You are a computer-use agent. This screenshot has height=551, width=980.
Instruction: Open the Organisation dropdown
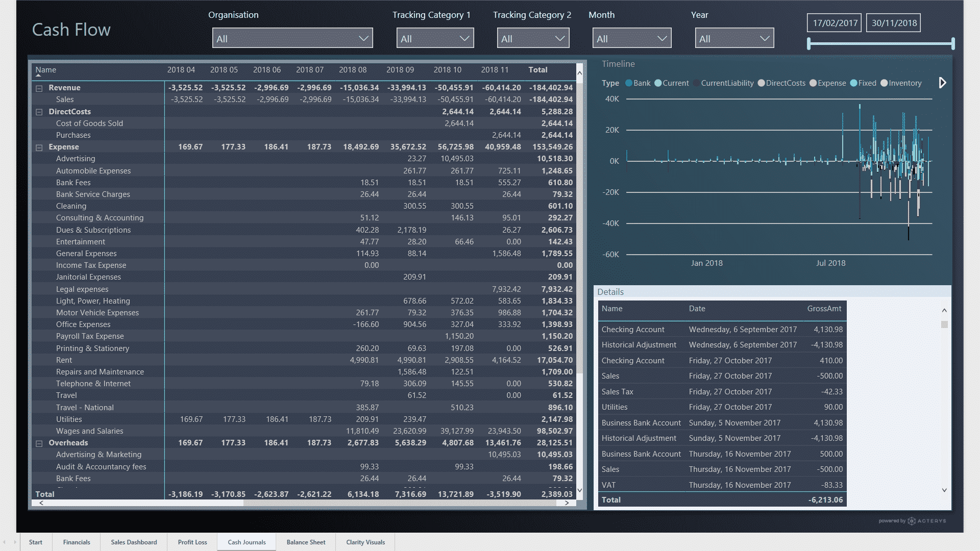(x=363, y=37)
